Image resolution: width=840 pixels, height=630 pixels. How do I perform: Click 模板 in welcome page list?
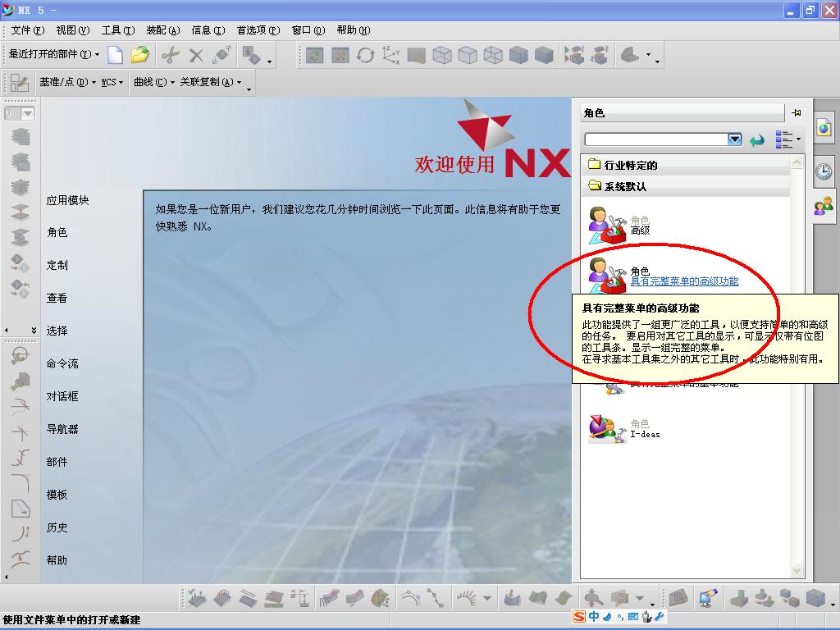coord(57,495)
